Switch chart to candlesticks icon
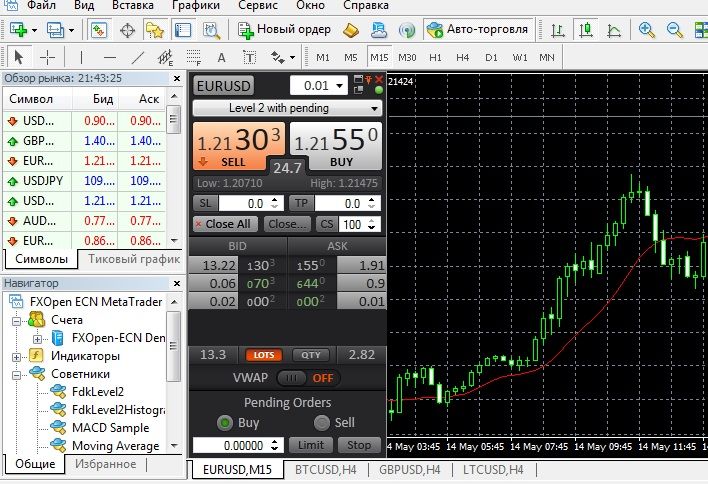This screenshot has height=484, width=708. coord(586,30)
